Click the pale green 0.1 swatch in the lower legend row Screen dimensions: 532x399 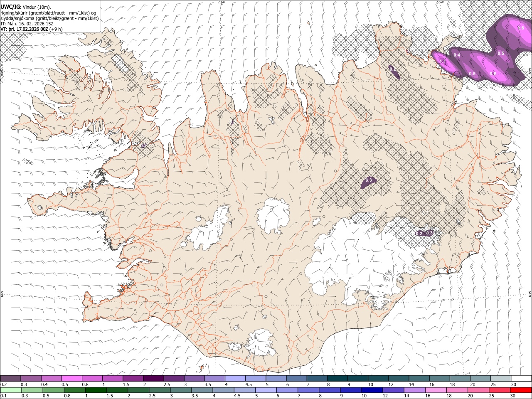(x=11, y=390)
